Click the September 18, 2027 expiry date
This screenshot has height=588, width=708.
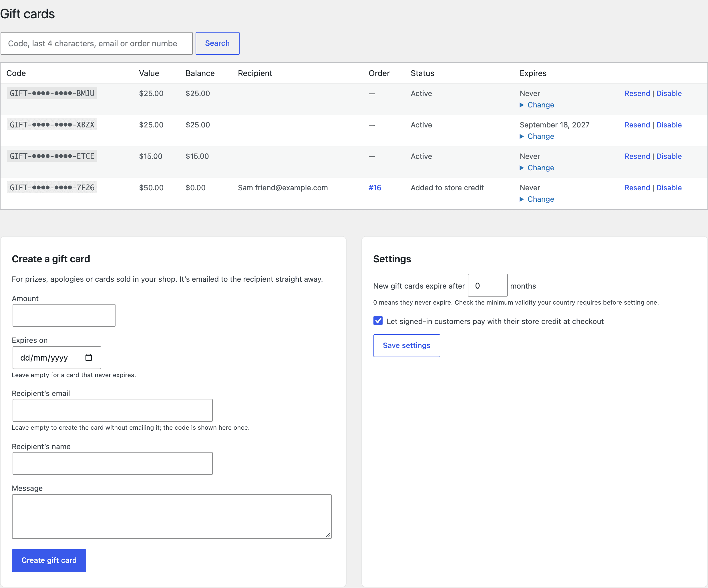[554, 125]
